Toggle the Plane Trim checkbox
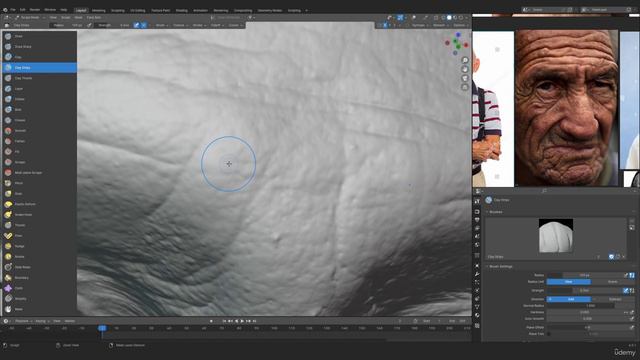Image resolution: width=640 pixels, height=360 pixels. (x=549, y=334)
